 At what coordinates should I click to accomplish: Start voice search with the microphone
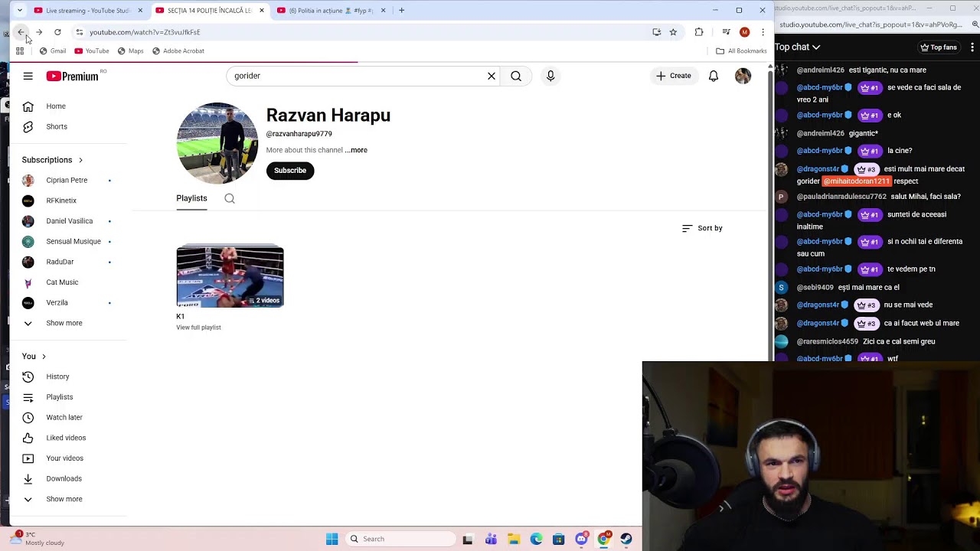pos(550,76)
